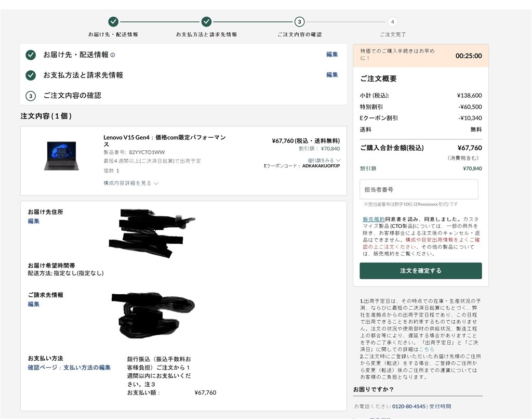Click the 担当者番号 input field

tap(419, 189)
